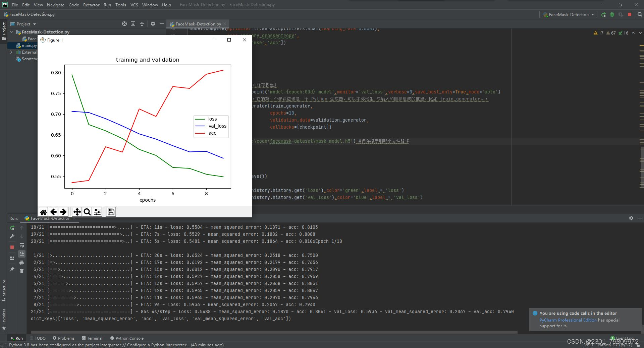644x348 pixels.
Task: Click Select Opened File target icon in Project panel
Action: click(x=124, y=24)
